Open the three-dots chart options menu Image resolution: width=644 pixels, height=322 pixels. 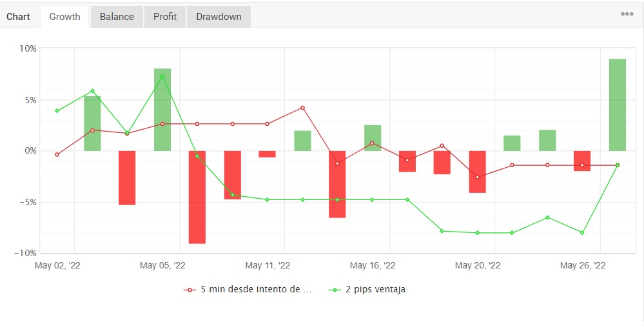point(627,14)
